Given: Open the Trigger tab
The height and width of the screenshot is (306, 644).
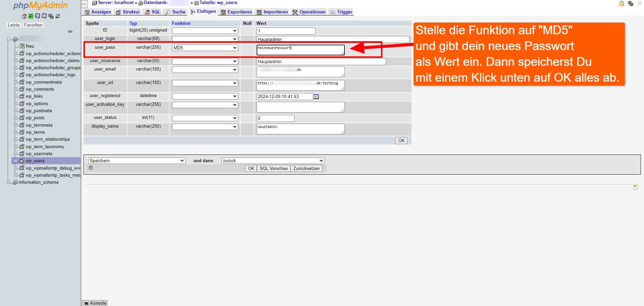Looking at the screenshot, I should coord(341,12).
